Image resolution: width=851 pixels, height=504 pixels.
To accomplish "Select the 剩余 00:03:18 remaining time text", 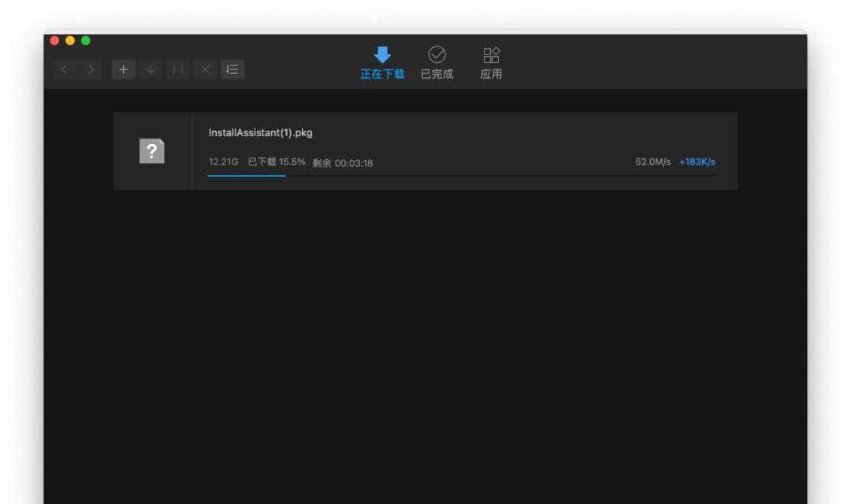I will 343,163.
